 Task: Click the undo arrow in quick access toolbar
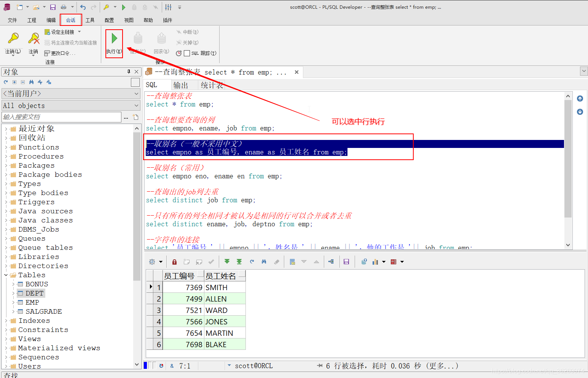83,7
